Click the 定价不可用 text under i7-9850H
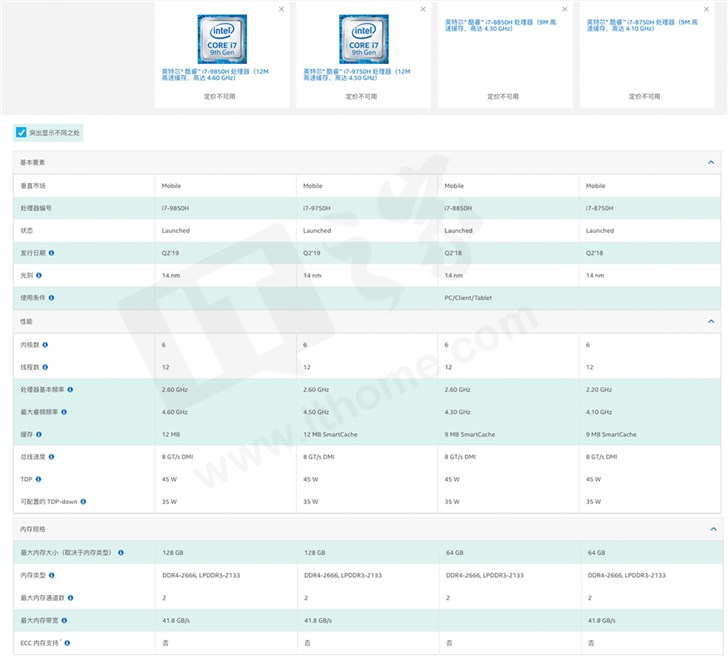728x672 pixels. [x=220, y=97]
